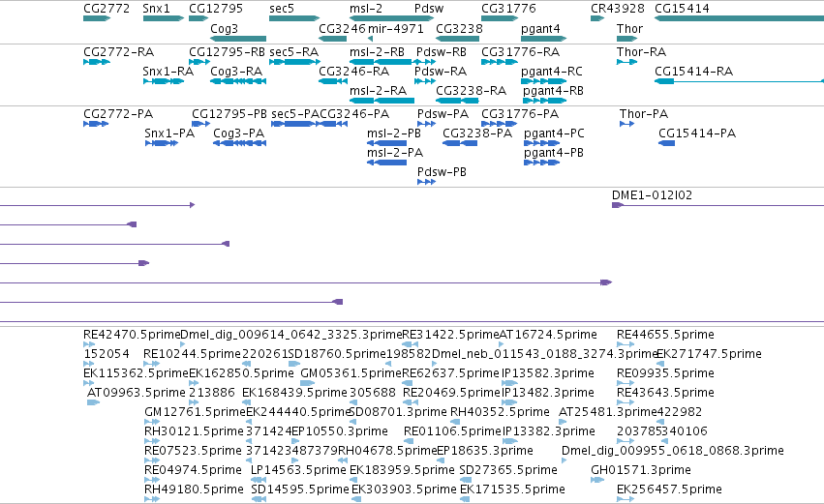Click EST GM05361.5prime

[x=307, y=383]
